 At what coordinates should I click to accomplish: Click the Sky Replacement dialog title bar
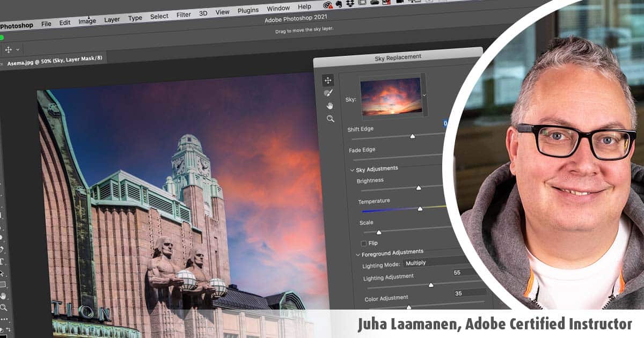[398, 57]
